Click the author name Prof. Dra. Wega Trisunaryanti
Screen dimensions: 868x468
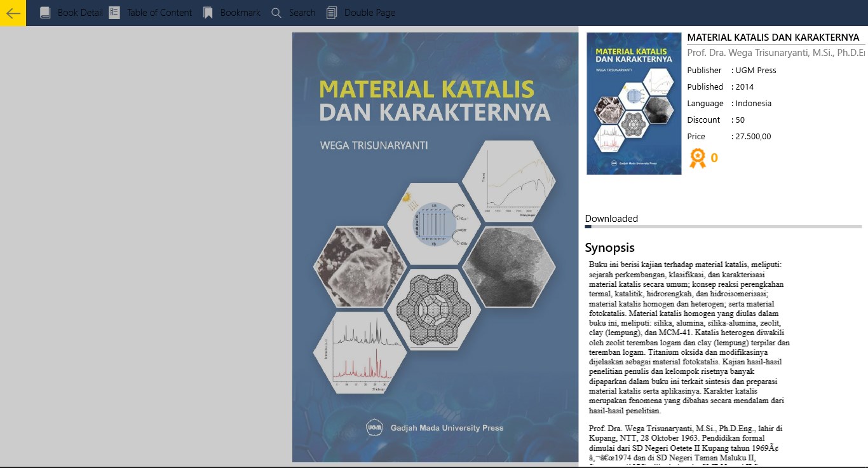(x=776, y=53)
